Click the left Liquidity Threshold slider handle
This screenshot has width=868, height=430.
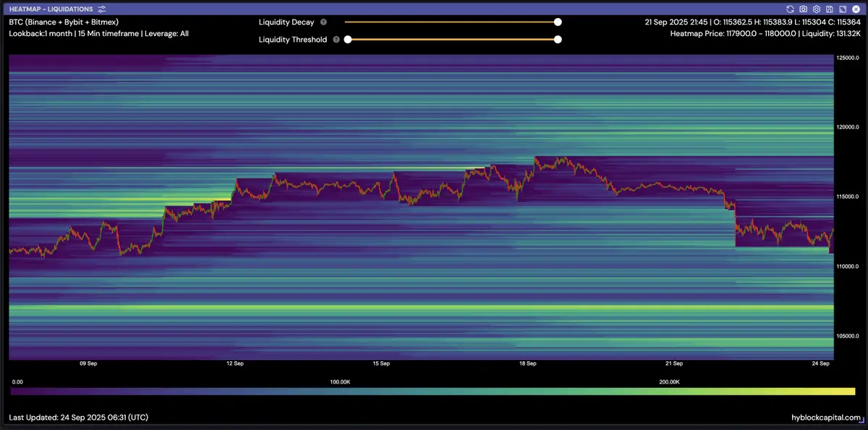[348, 40]
